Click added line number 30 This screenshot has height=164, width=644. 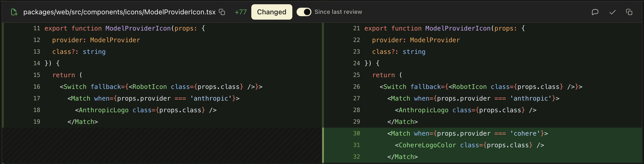click(x=356, y=133)
